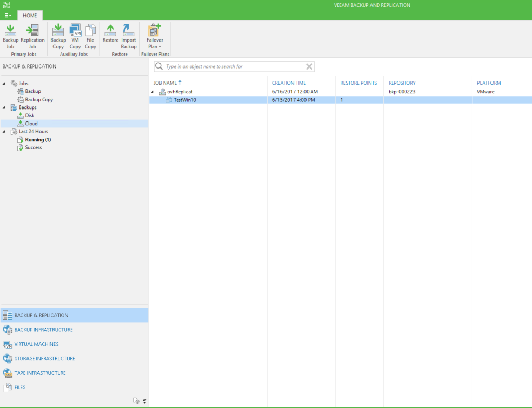Click the Storage Infrastructure view icon

7,359
